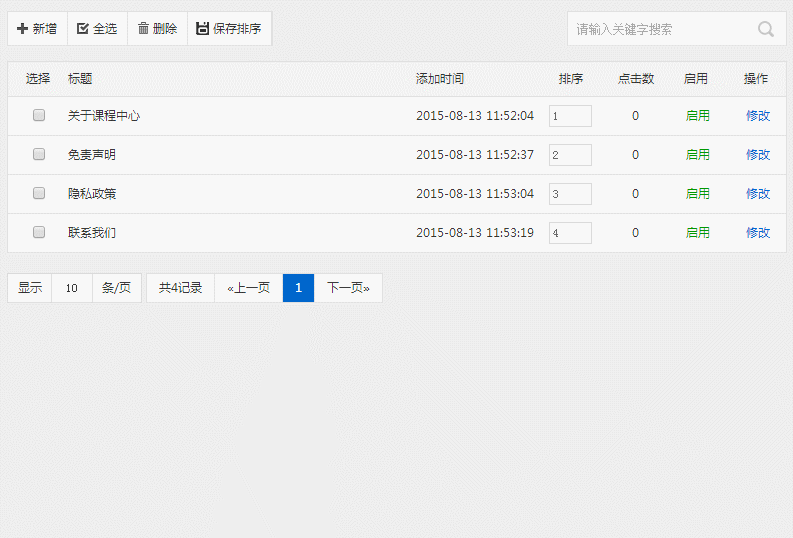Check the box for 隐私政策 row
Viewport: 793px width, 538px height.
click(39, 193)
